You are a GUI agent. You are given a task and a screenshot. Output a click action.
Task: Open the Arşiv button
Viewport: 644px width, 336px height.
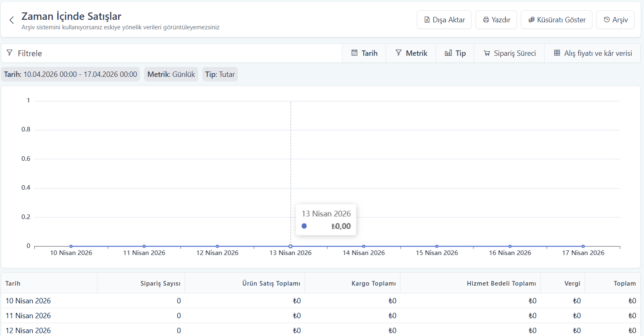(x=616, y=20)
